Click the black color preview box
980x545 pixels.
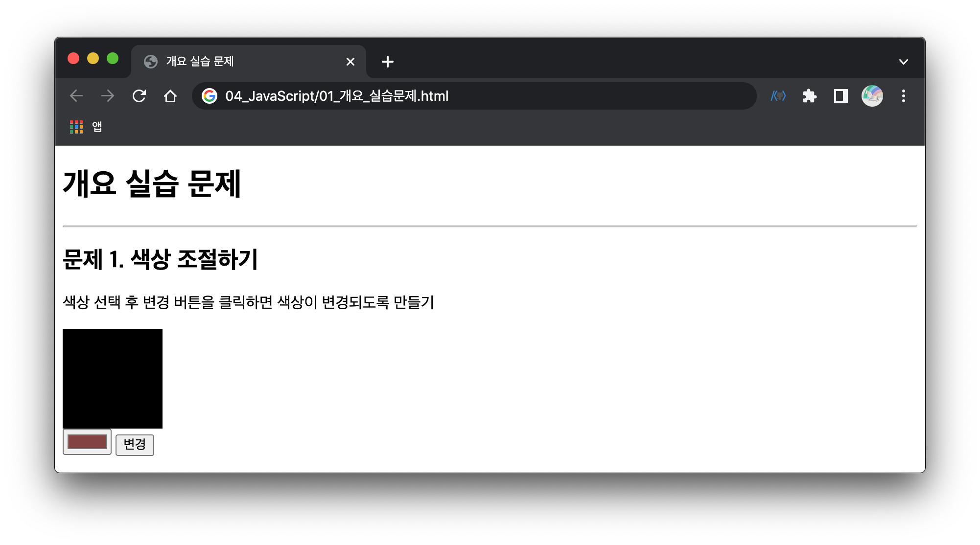click(113, 378)
